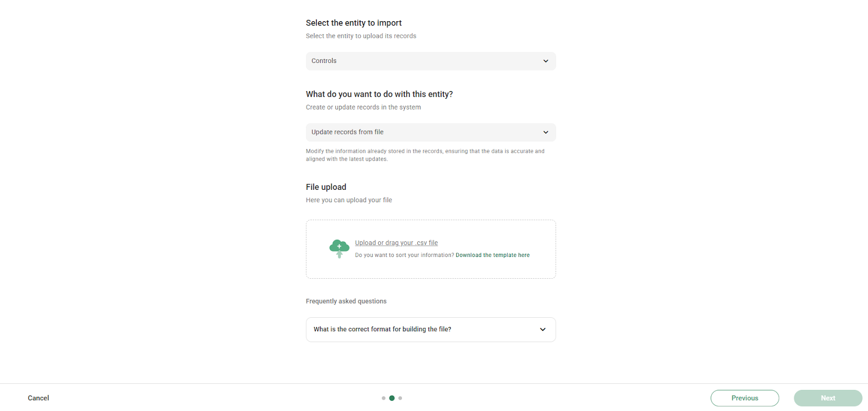
Task: Open the Controls entity dropdown
Action: pyautogui.click(x=431, y=61)
